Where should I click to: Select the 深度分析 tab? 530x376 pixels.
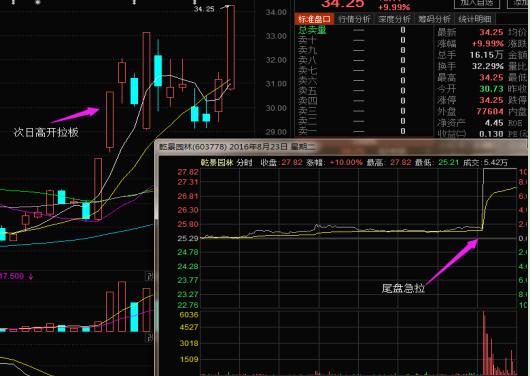394,19
